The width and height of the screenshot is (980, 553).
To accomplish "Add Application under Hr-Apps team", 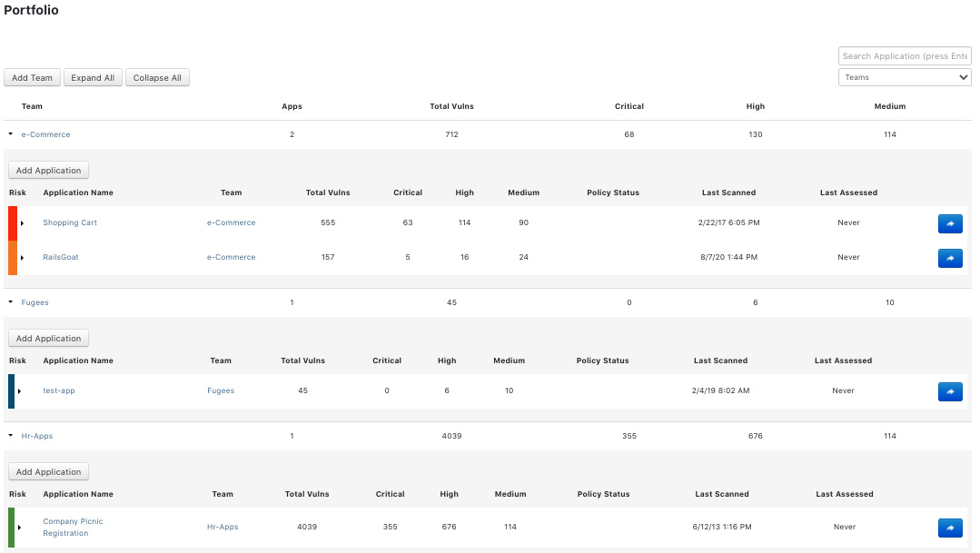I will point(49,472).
